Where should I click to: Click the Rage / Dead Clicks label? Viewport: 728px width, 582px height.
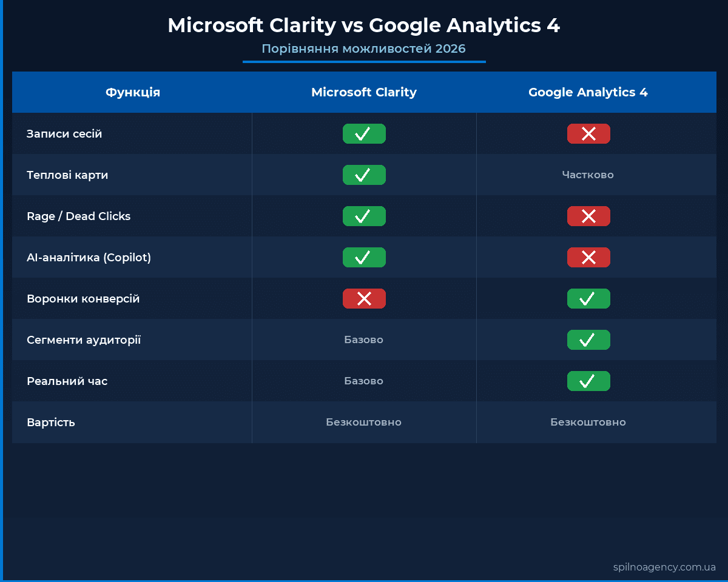coord(79,216)
